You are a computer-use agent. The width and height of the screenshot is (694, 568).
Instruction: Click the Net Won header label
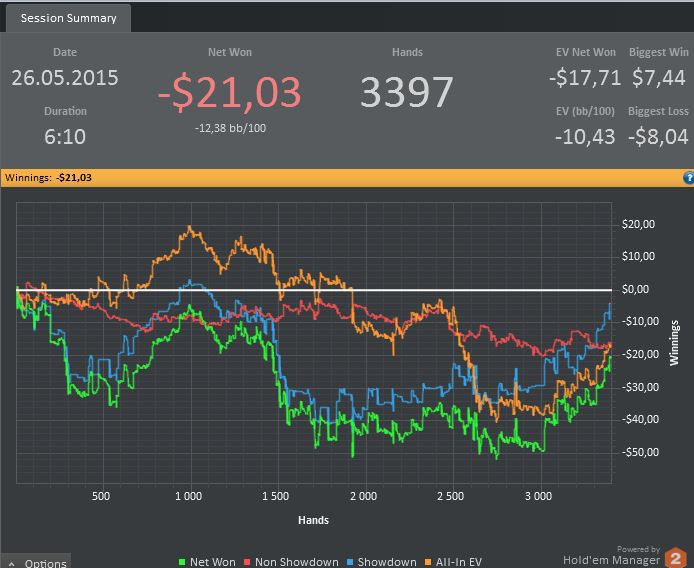tap(230, 52)
